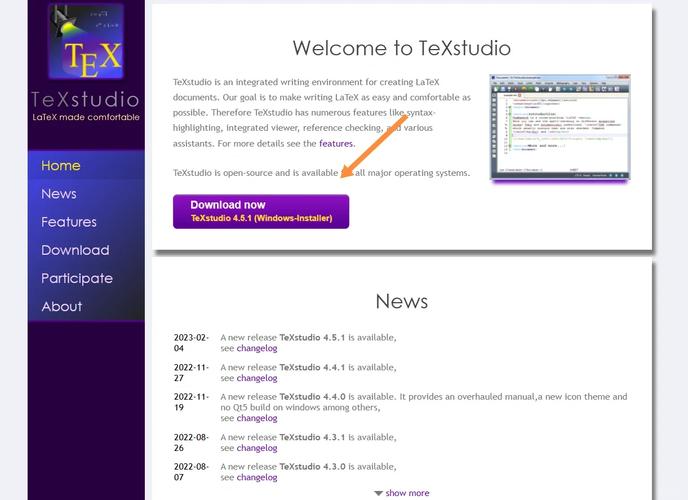Click the bold TeXstudio 4.5.1 release text

tap(312, 337)
